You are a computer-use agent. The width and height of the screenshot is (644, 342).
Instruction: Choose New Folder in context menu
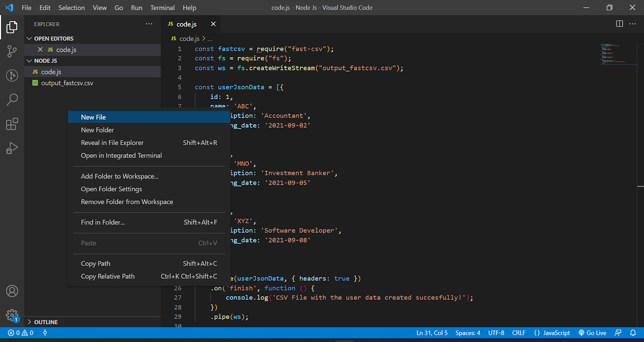[149, 130]
